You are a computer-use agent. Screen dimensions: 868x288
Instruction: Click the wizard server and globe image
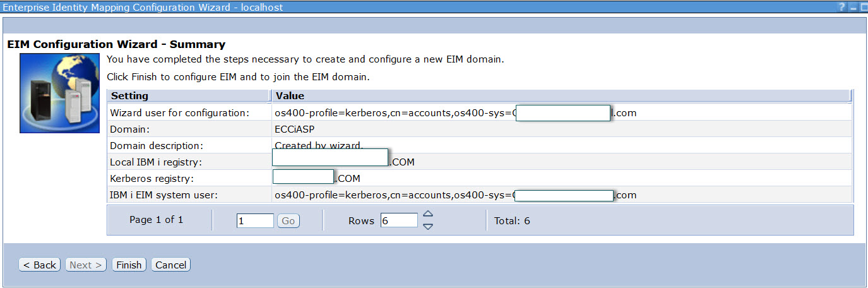59,93
